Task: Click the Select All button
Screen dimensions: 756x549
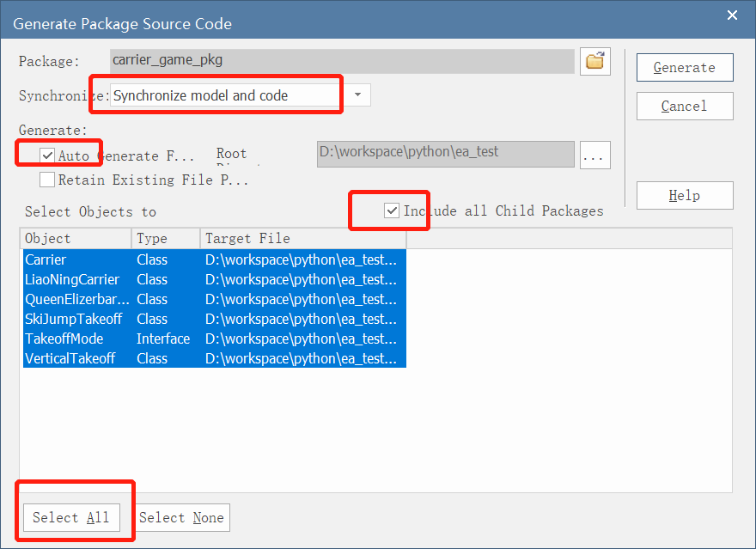Action: click(x=70, y=517)
